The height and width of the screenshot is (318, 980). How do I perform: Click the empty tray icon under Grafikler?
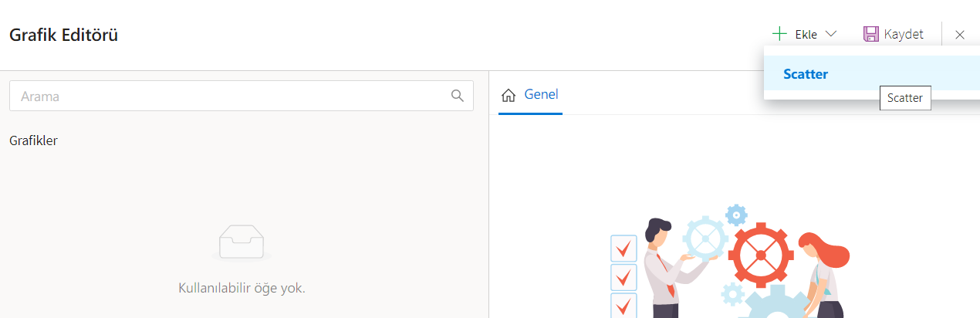242,242
